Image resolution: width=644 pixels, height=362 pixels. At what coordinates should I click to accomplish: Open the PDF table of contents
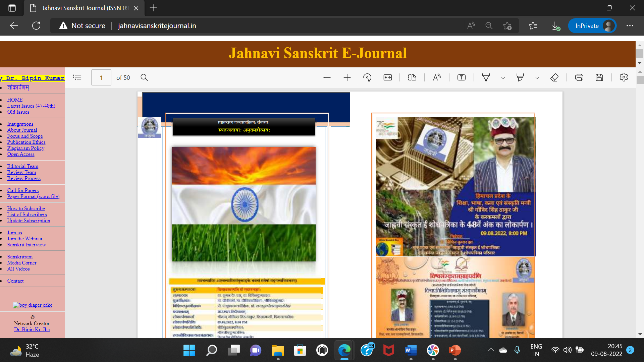pyautogui.click(x=77, y=77)
